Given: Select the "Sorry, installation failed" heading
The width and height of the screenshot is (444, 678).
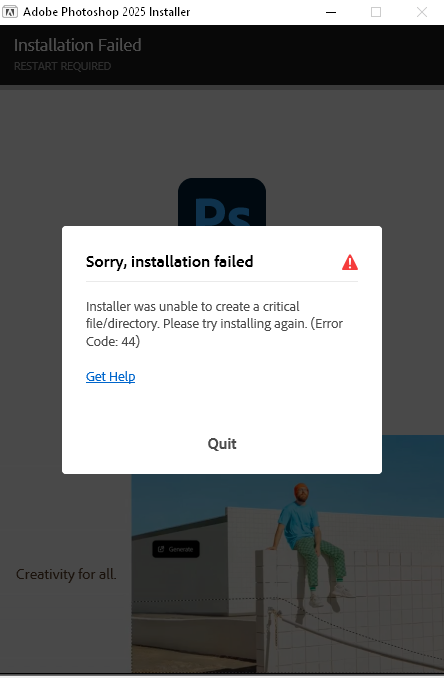Looking at the screenshot, I should point(169,262).
